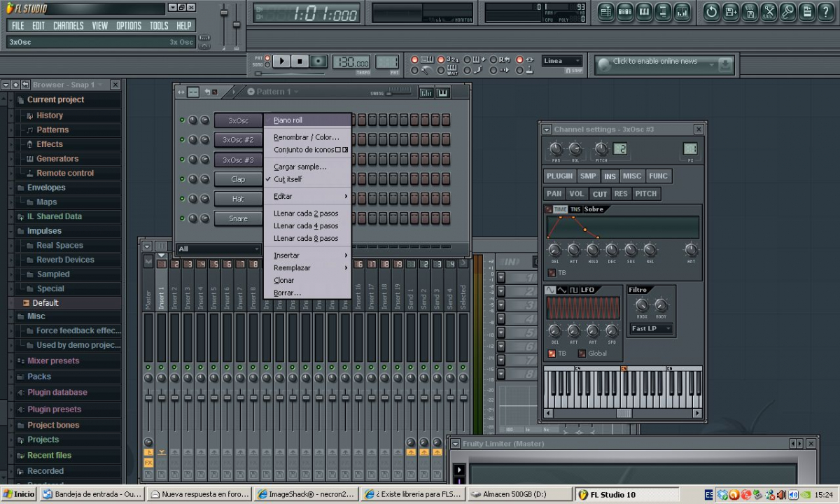The image size is (840, 504).
Task: Open the piano roll view toolbar icon
Action: point(644,12)
